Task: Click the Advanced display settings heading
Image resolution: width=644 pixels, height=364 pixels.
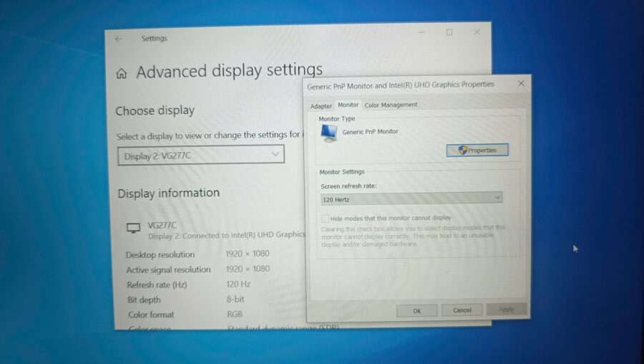Action: [x=229, y=70]
